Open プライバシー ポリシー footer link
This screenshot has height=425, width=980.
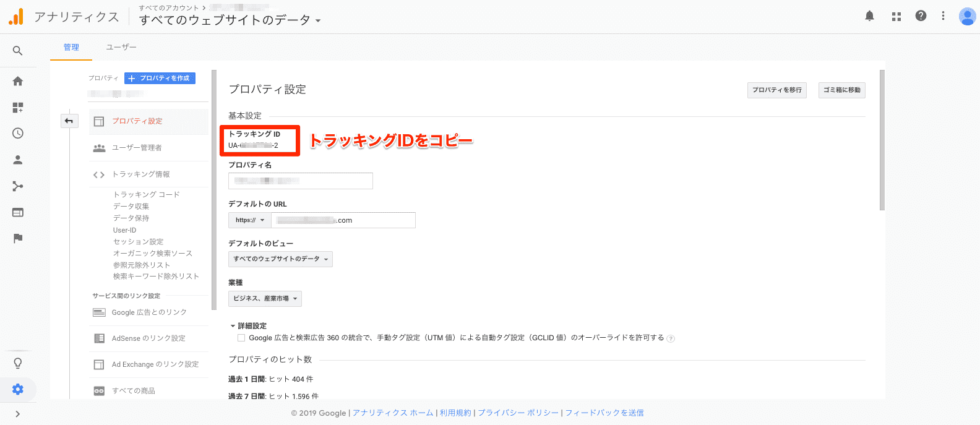[518, 413]
